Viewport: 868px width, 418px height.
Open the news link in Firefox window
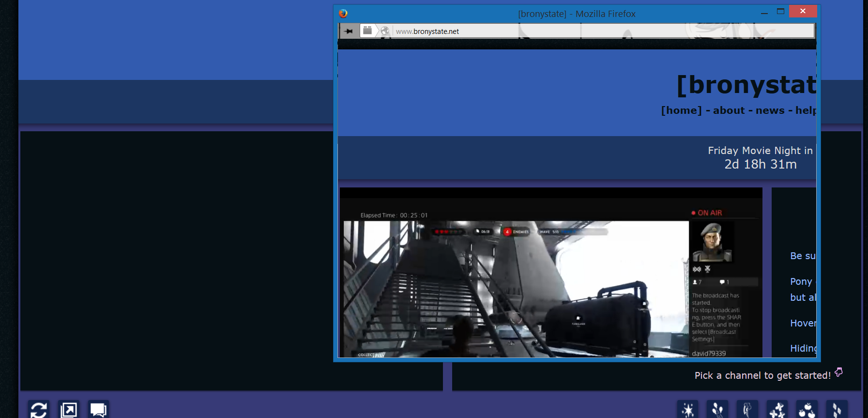click(770, 110)
